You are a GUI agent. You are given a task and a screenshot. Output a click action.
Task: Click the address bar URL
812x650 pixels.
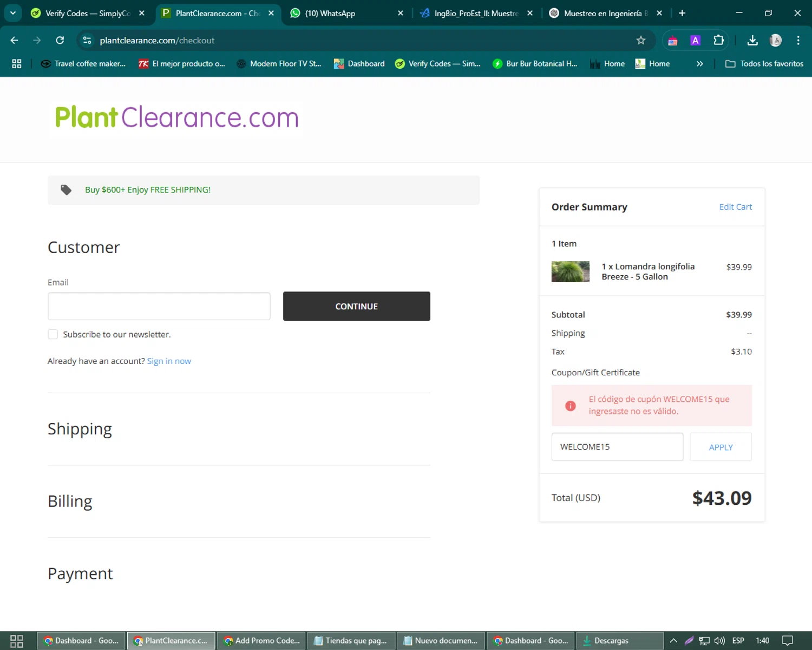157,40
